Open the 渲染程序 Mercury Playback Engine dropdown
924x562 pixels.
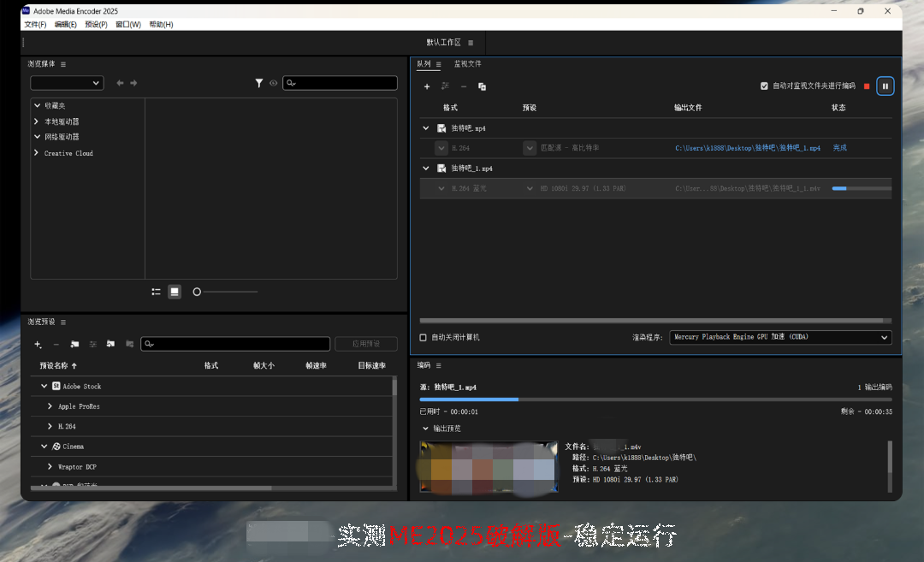click(x=780, y=337)
